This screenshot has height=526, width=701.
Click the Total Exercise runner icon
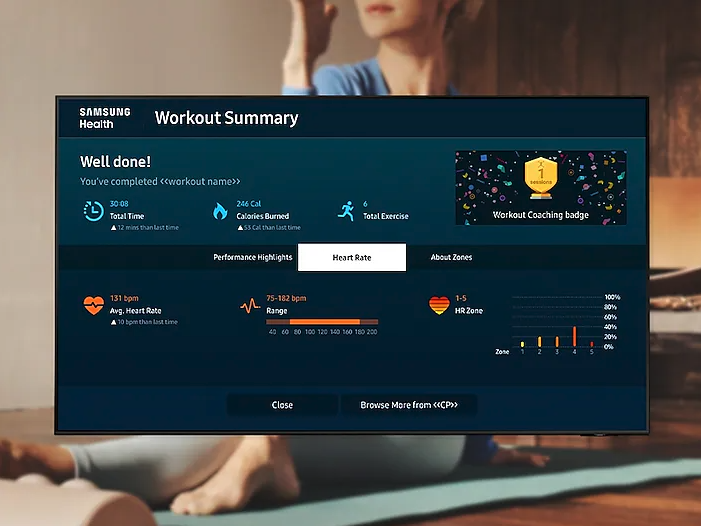346,211
